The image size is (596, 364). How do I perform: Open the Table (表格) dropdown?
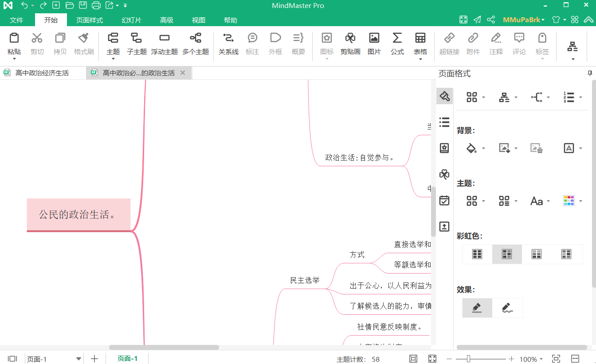pyautogui.click(x=420, y=59)
